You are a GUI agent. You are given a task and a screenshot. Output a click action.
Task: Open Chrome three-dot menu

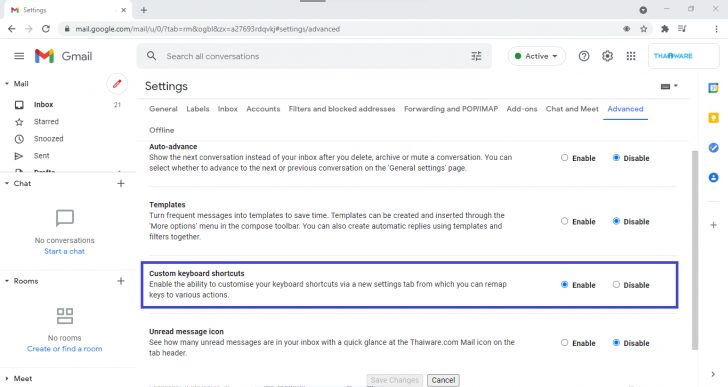click(716, 29)
